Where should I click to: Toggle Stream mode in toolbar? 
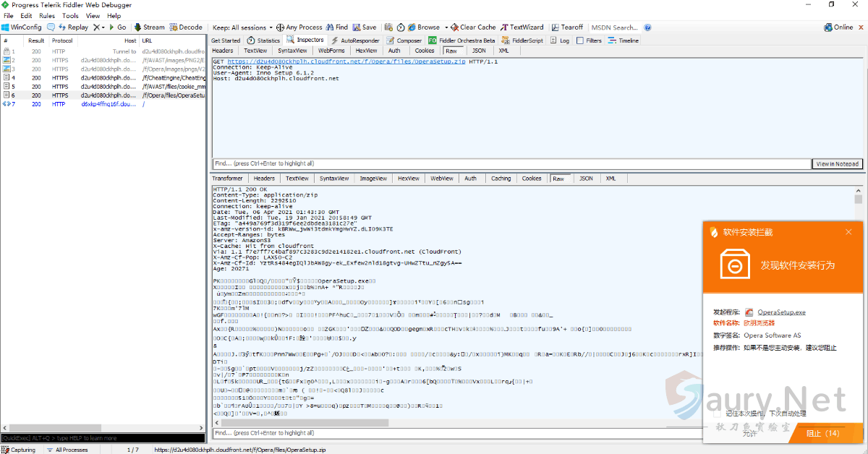click(149, 27)
